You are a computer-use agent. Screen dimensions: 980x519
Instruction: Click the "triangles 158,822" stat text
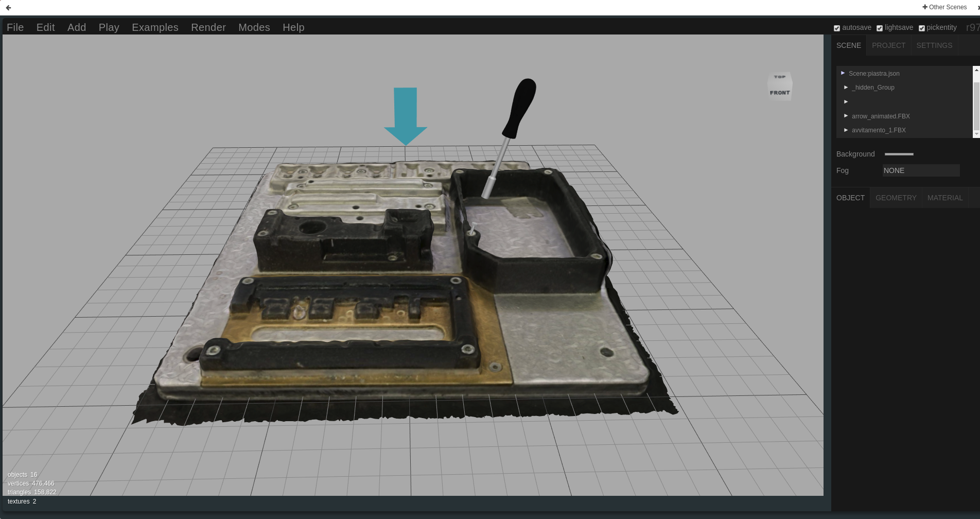coord(32,492)
